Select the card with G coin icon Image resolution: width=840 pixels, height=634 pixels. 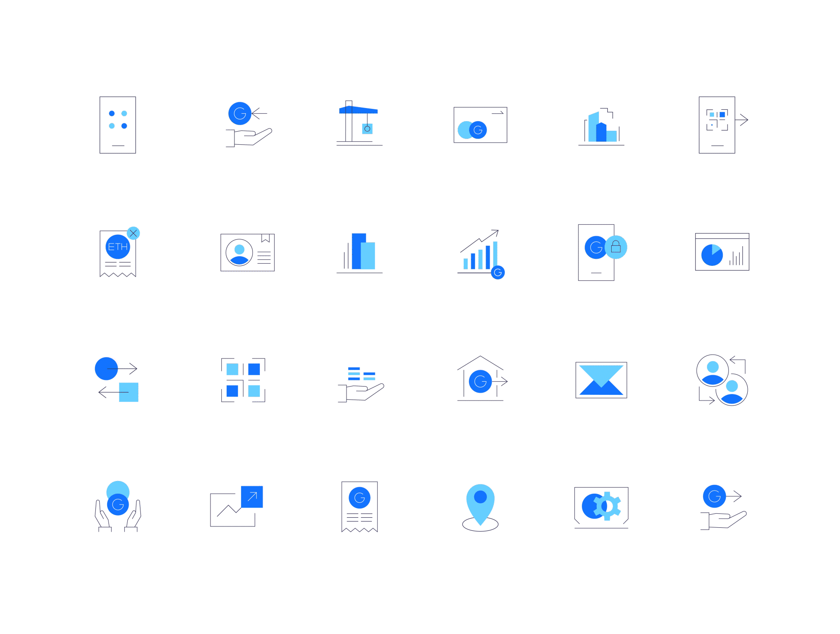(480, 125)
